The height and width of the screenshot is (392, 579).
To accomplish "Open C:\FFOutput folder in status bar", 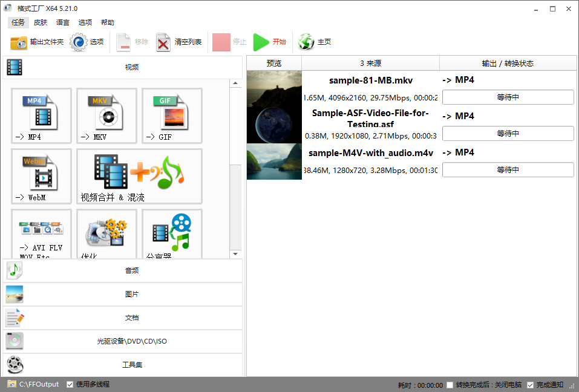I will point(33,384).
